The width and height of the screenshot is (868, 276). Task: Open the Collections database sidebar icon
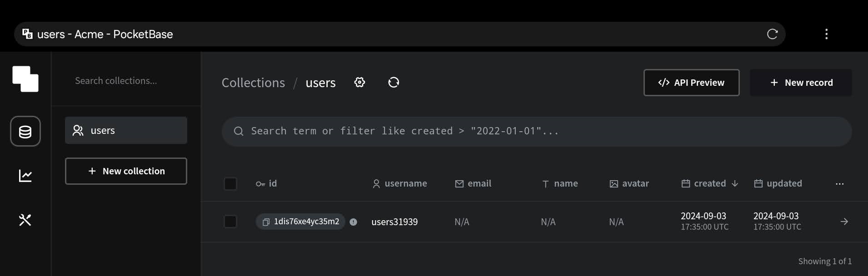coord(25,132)
